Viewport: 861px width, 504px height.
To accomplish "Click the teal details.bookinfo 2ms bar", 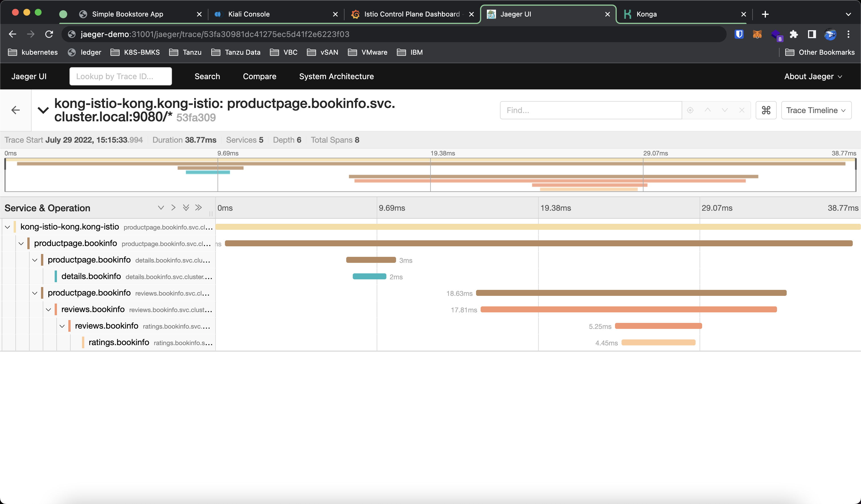I will pyautogui.click(x=369, y=276).
